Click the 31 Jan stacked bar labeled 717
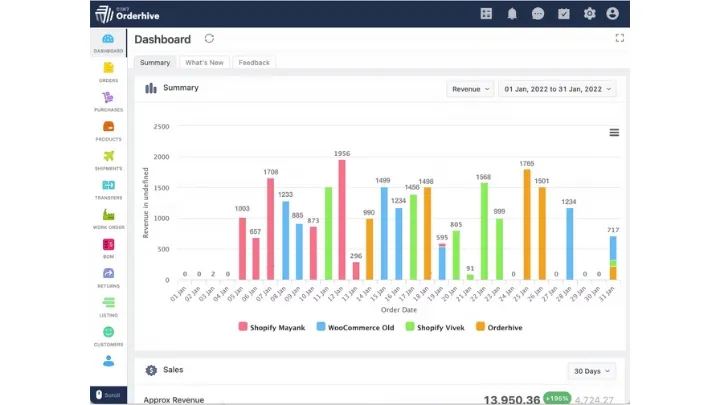The height and width of the screenshot is (405, 720). (613, 258)
